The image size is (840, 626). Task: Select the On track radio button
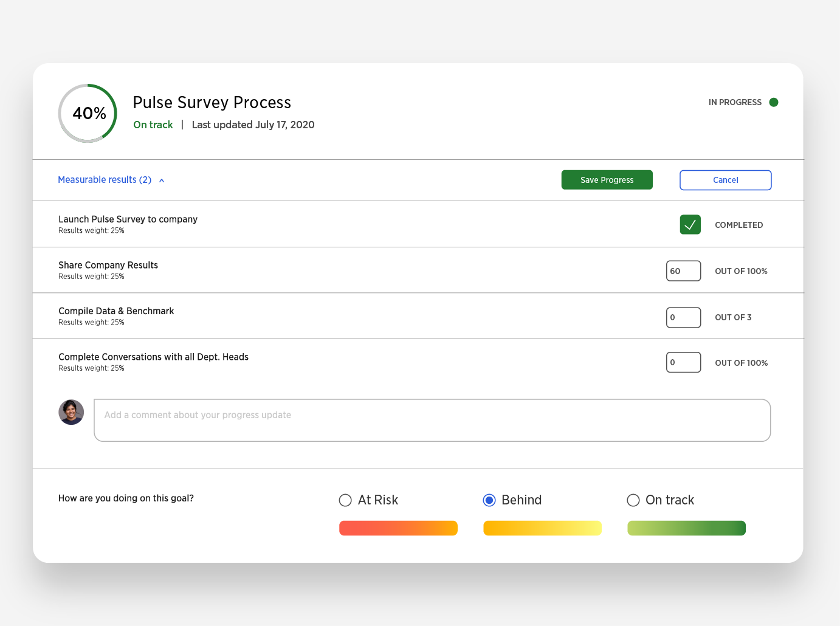(x=633, y=500)
